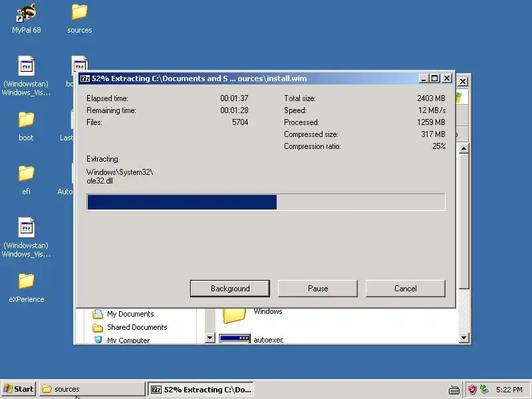Send the extraction to Background

[x=230, y=289]
